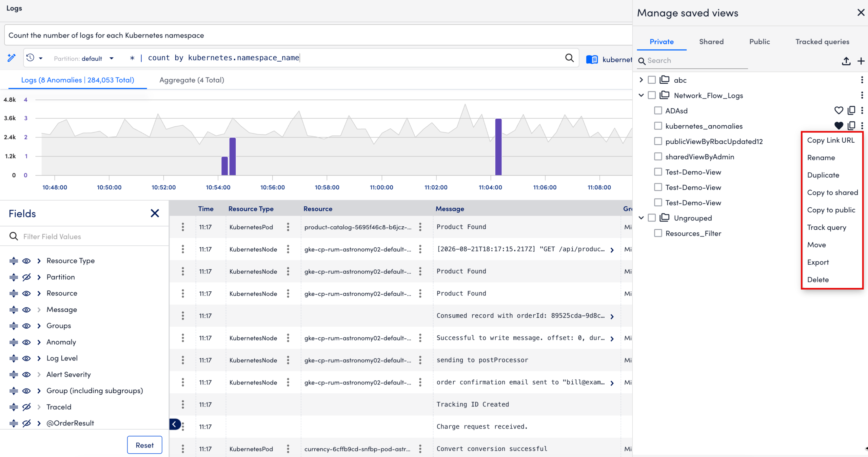The image size is (868, 457).
Task: Collapse the Network_Flow_Logs folder
Action: tap(641, 95)
